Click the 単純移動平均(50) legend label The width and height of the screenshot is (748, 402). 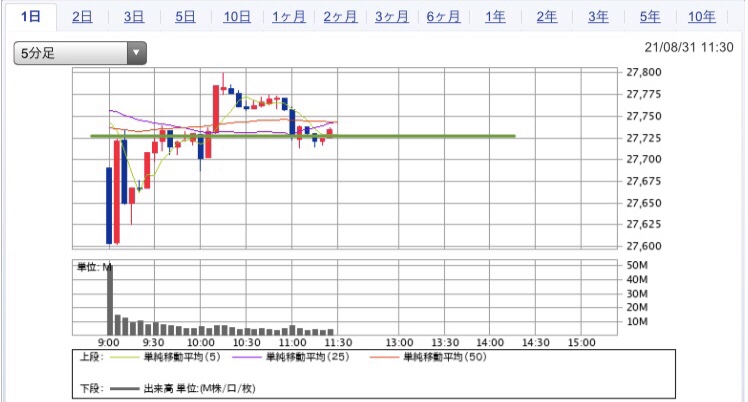445,357
